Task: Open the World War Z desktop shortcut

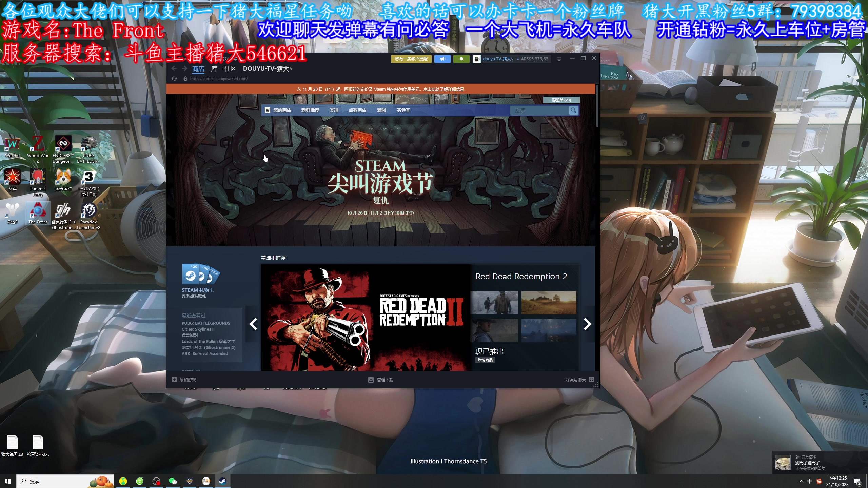Action: (x=38, y=149)
